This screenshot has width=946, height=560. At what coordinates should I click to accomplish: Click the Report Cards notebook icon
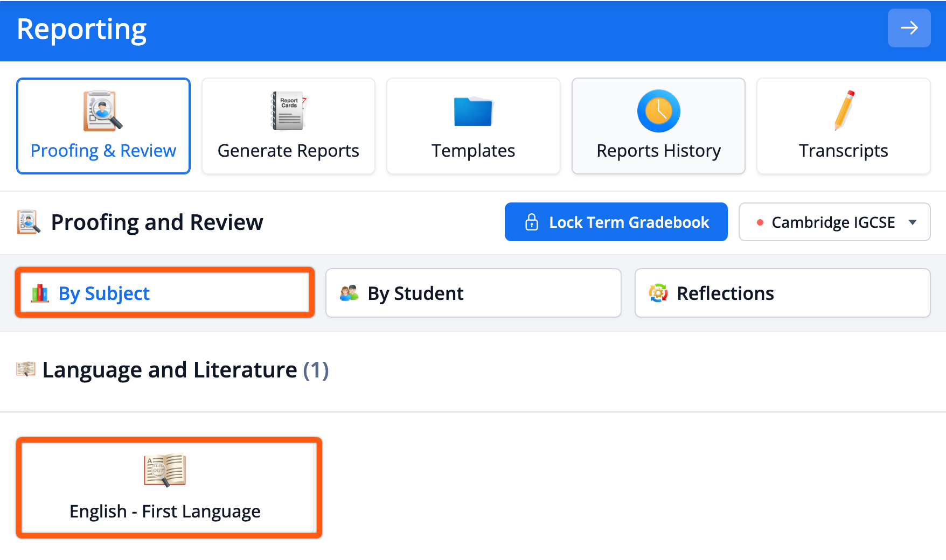(288, 111)
